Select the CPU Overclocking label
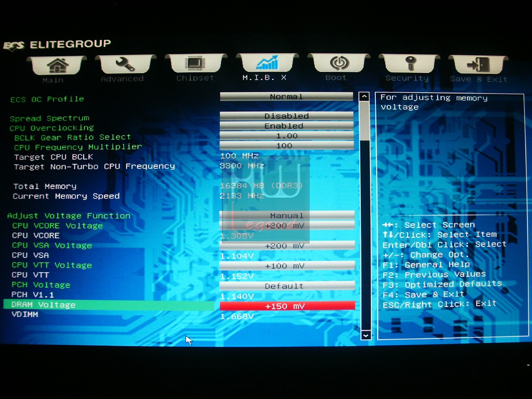Image resolution: width=532 pixels, height=399 pixels. [52, 128]
